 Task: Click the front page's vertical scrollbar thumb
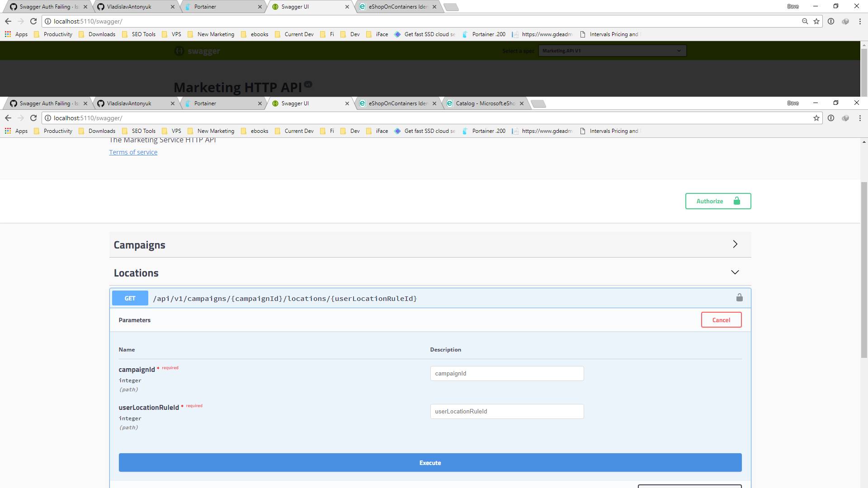point(864,270)
